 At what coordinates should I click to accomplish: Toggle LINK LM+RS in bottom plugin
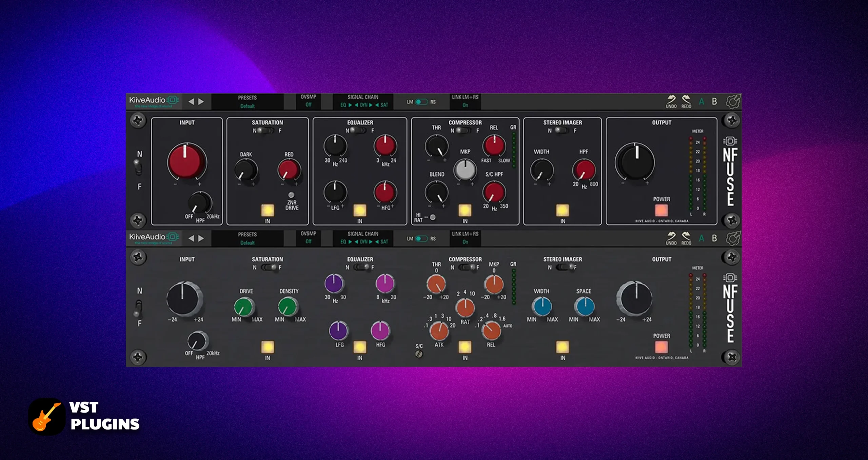click(x=465, y=238)
